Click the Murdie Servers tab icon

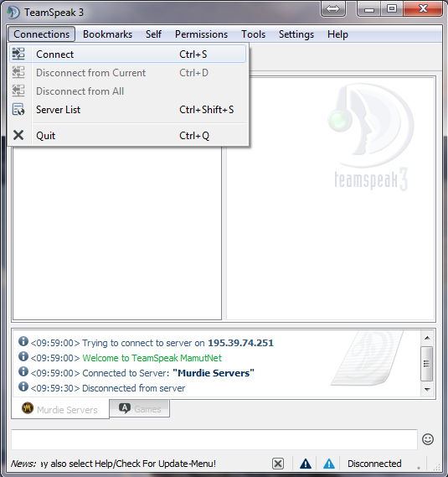tap(28, 408)
